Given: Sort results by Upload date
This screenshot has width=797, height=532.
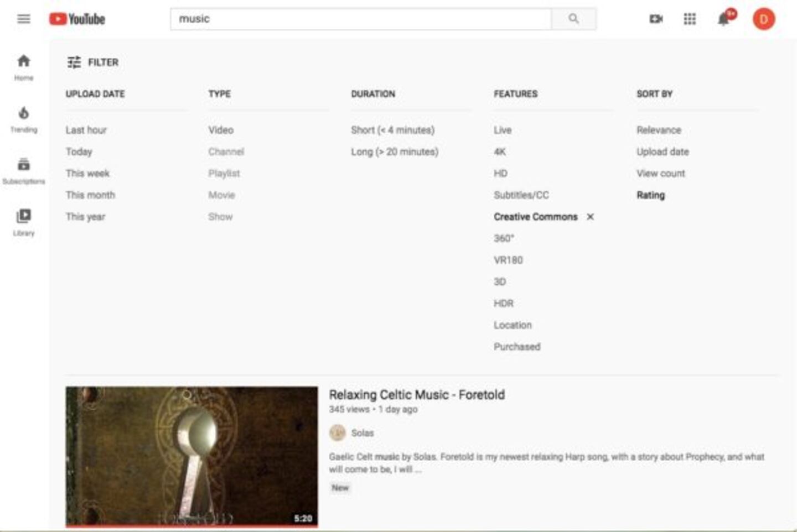Looking at the screenshot, I should pos(663,152).
